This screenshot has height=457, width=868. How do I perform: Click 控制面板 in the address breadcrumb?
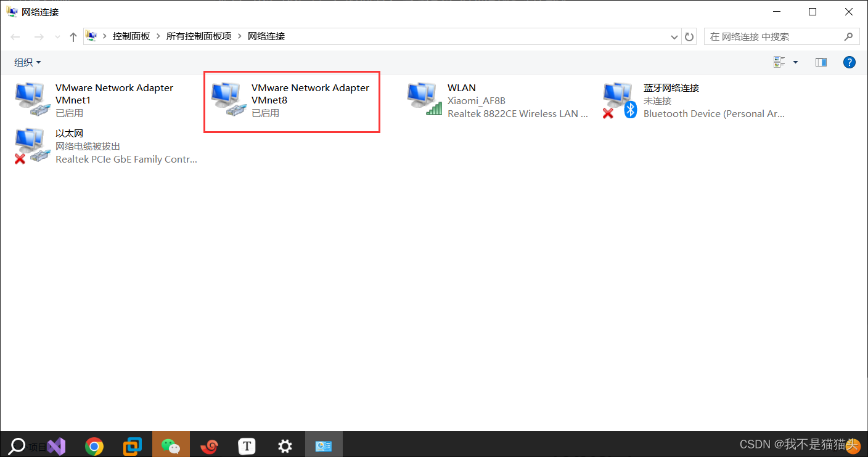[131, 36]
